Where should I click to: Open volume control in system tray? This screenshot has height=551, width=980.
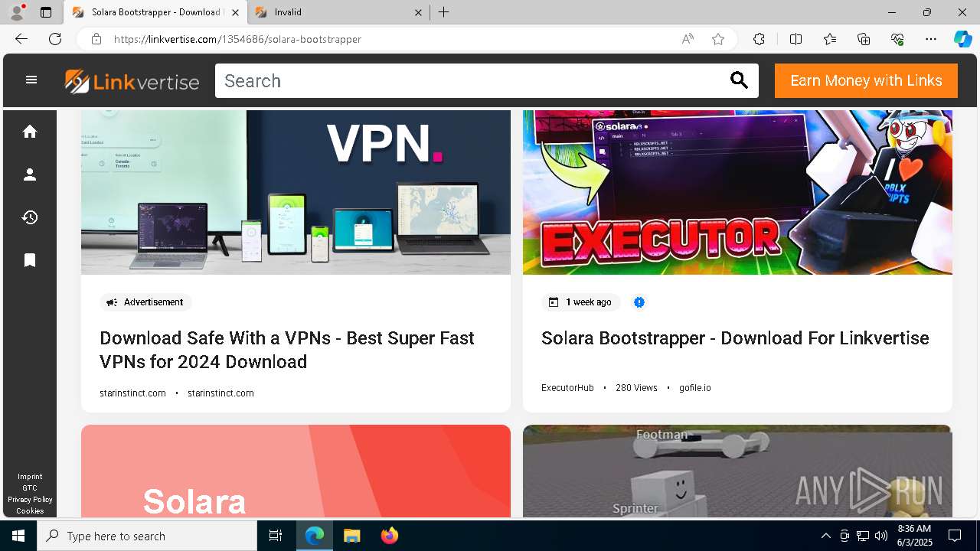coord(880,536)
